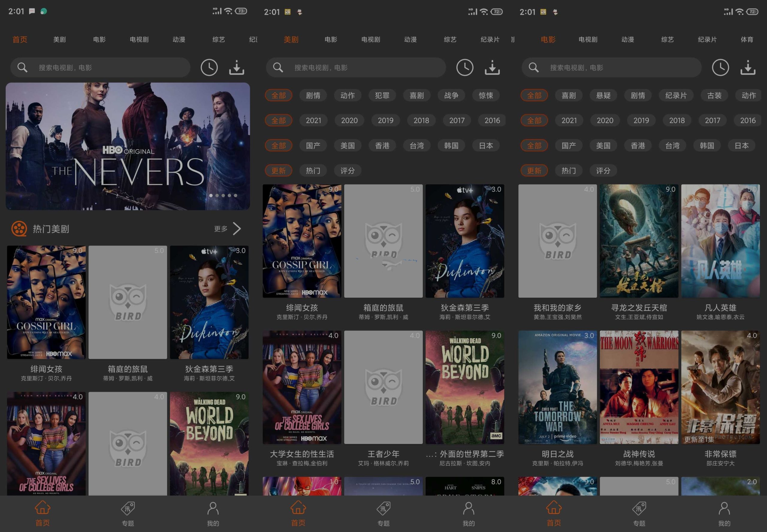Select 香港 region filter on the 电影 screen
The height and width of the screenshot is (532, 767).
pyautogui.click(x=638, y=145)
